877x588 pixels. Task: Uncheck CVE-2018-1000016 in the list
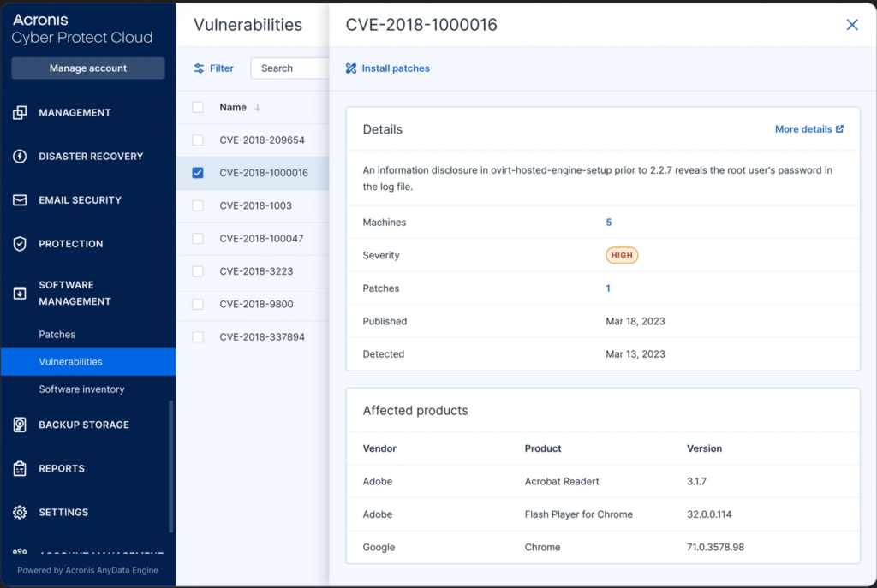[x=197, y=172]
